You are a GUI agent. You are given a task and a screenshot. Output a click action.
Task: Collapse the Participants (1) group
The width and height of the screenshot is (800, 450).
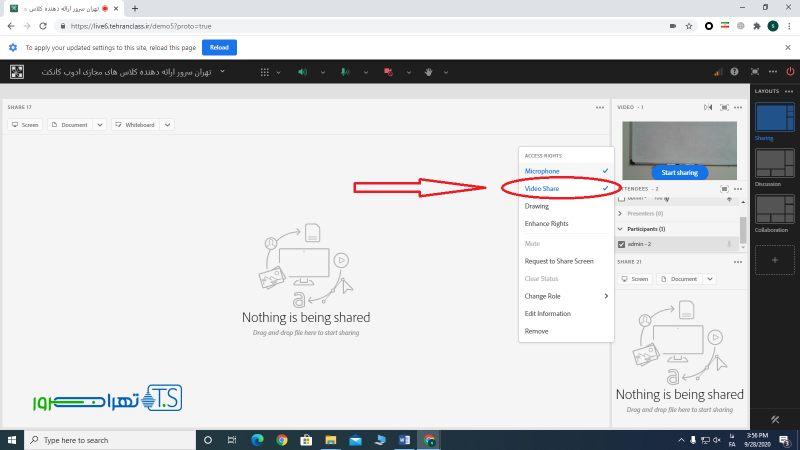[x=621, y=229]
